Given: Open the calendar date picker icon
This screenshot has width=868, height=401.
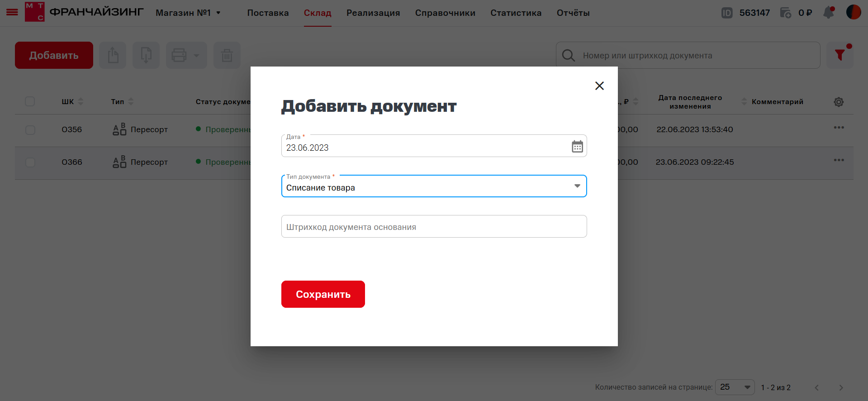Looking at the screenshot, I should pyautogui.click(x=577, y=146).
